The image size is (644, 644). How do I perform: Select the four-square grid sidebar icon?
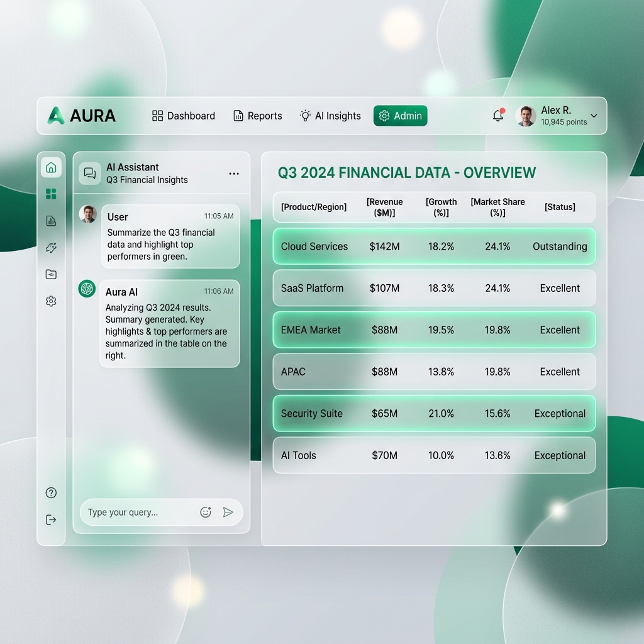tap(51, 194)
